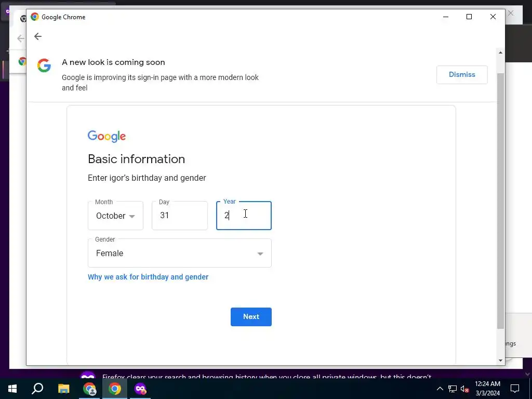The width and height of the screenshot is (532, 399).
Task: Click the Google G logo in banner
Action: point(44,65)
